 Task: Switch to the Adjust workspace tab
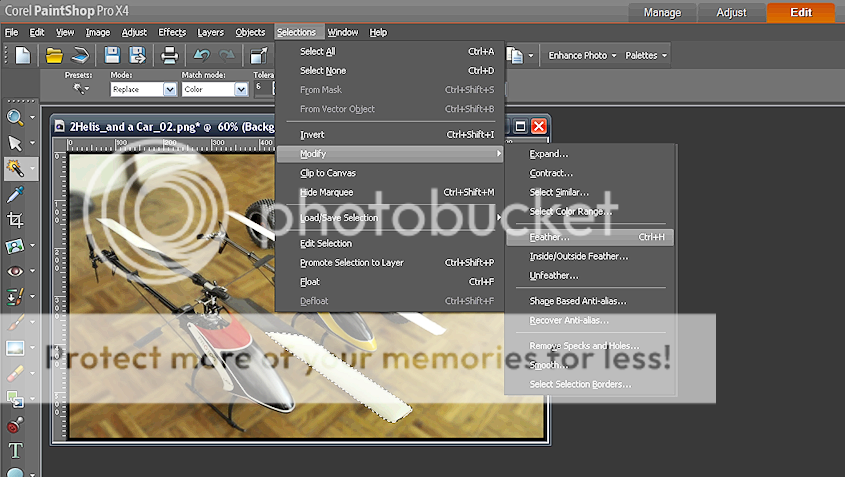[731, 13]
